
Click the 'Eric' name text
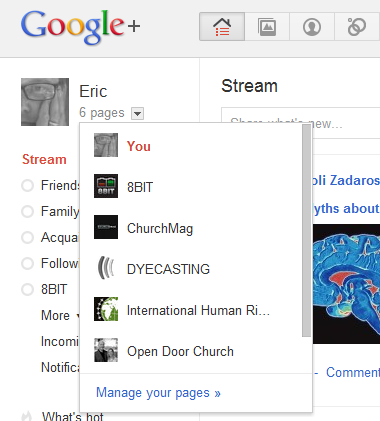pos(93,91)
